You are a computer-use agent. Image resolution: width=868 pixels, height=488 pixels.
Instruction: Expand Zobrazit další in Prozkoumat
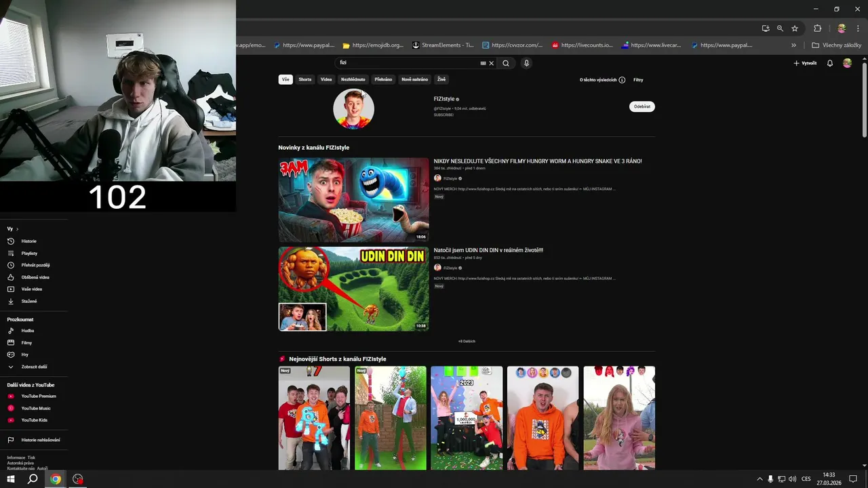click(x=34, y=367)
